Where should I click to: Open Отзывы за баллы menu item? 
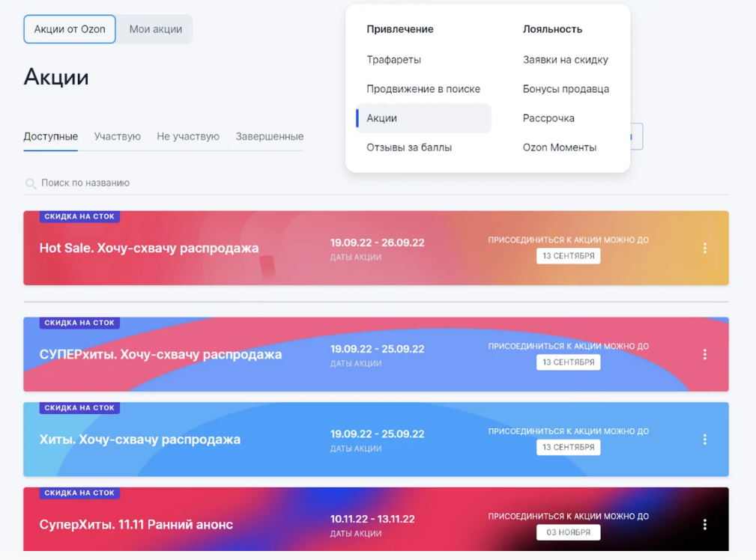[409, 147]
